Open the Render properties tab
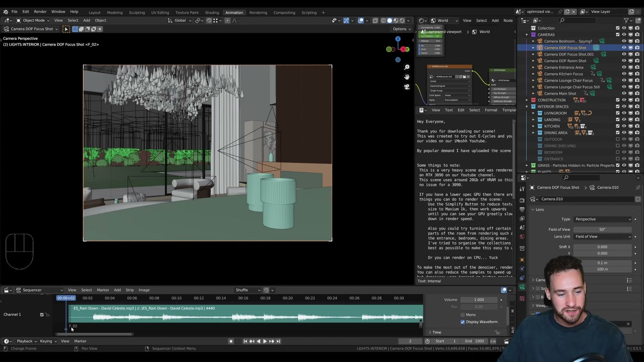This screenshot has width=644, height=362. click(522, 200)
